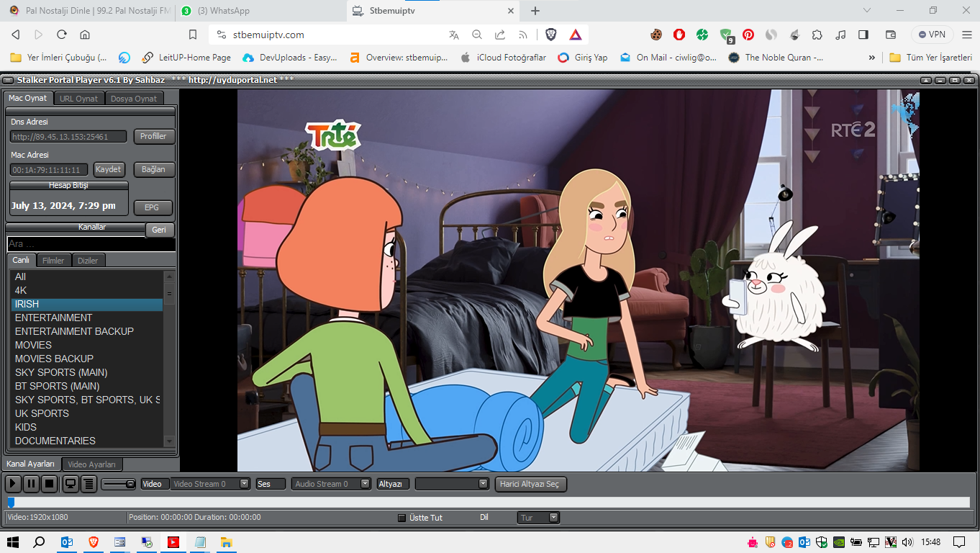The image size is (980, 553).
Task: Toggle the browser sidebar panel icon
Action: [x=863, y=35]
